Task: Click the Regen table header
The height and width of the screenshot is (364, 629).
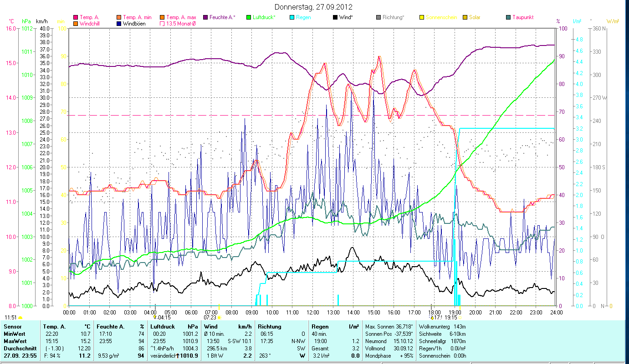Action: pos(320,327)
